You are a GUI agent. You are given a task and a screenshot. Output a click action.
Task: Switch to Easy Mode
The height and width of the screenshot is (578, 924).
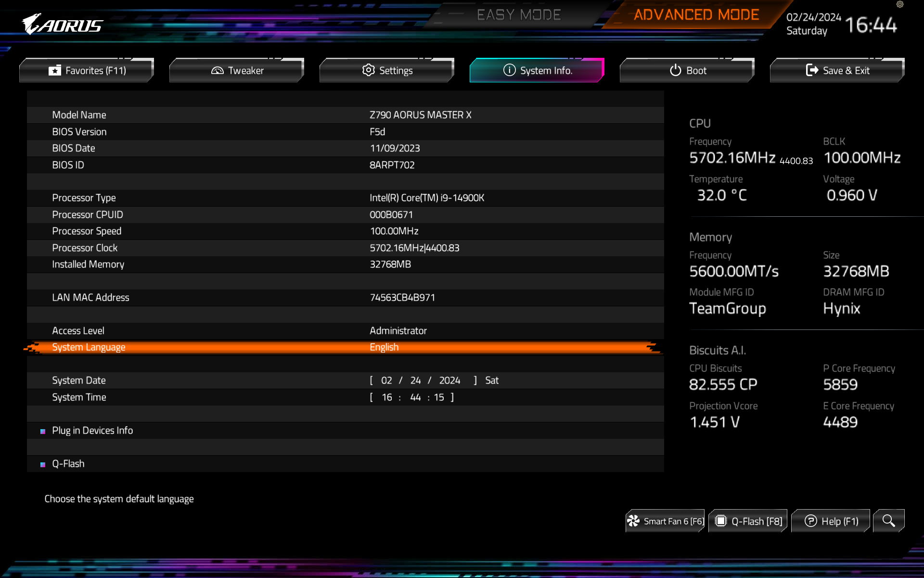pyautogui.click(x=518, y=15)
